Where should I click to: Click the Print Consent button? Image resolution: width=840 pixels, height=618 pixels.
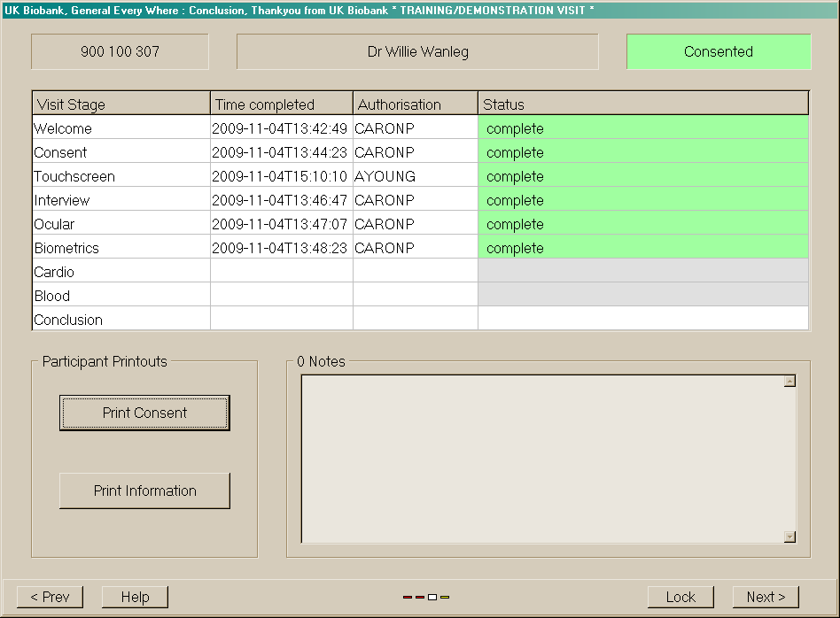tap(144, 413)
